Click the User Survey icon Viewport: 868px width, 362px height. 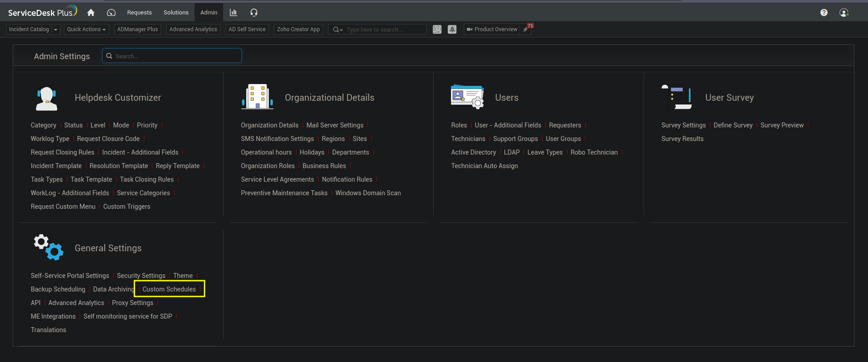[x=677, y=97]
